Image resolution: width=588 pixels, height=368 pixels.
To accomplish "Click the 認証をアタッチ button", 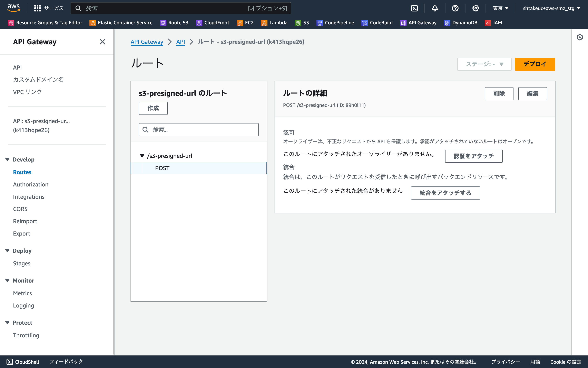I will tap(473, 156).
